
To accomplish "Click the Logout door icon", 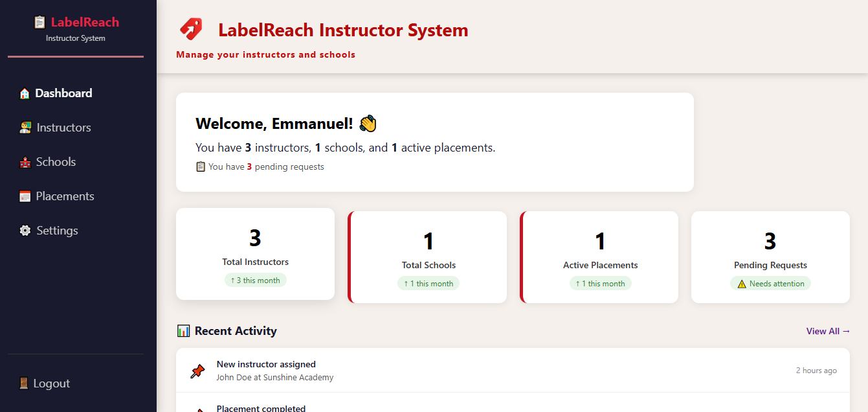I will coord(24,383).
